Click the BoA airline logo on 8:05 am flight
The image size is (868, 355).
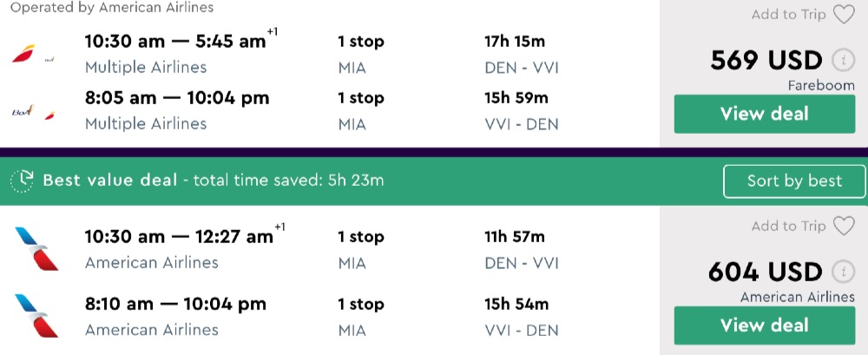23,112
